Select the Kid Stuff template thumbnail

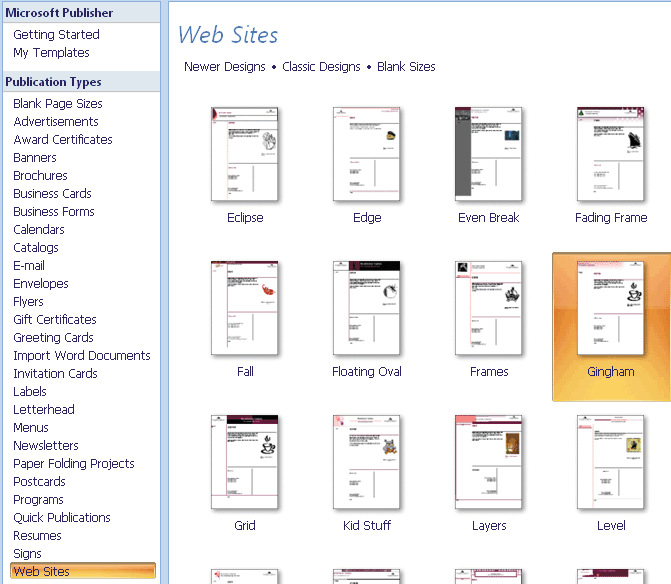pyautogui.click(x=367, y=462)
